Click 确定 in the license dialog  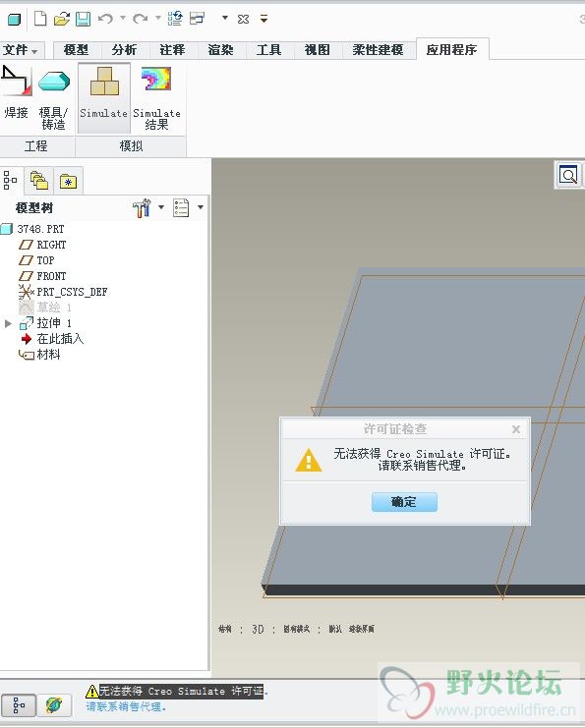coord(404,502)
